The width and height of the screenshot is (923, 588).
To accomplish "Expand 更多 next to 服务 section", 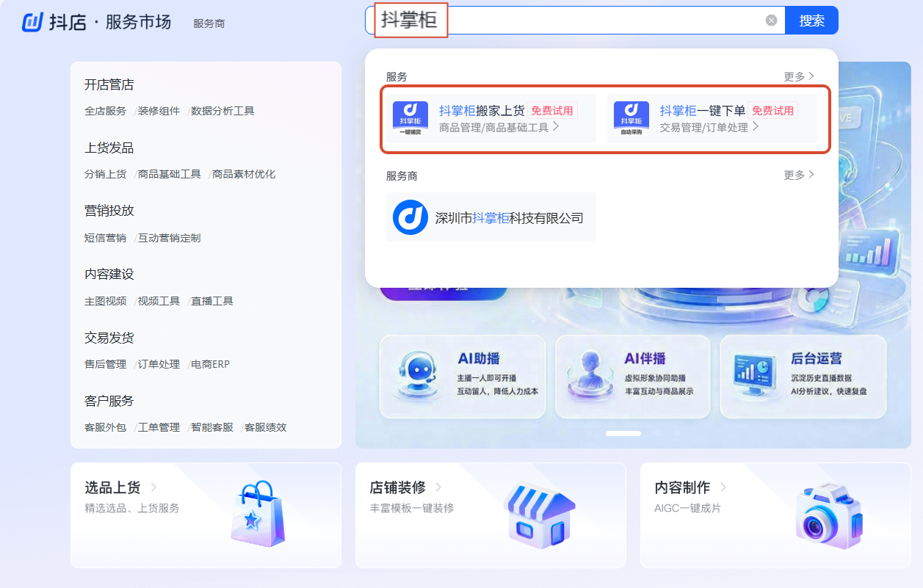I will coord(799,76).
